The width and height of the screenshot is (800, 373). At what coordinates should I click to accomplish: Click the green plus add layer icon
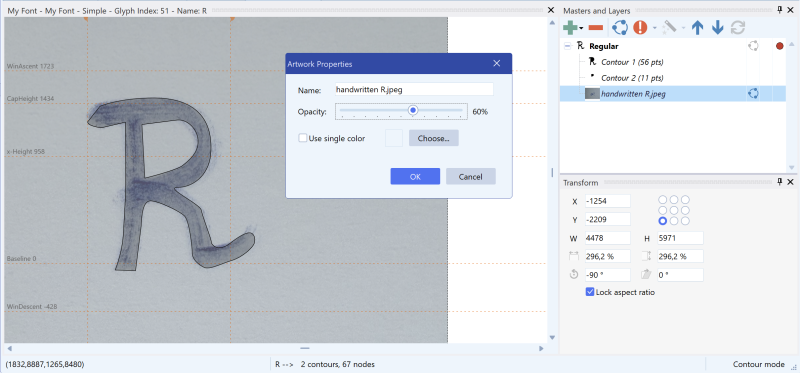570,28
